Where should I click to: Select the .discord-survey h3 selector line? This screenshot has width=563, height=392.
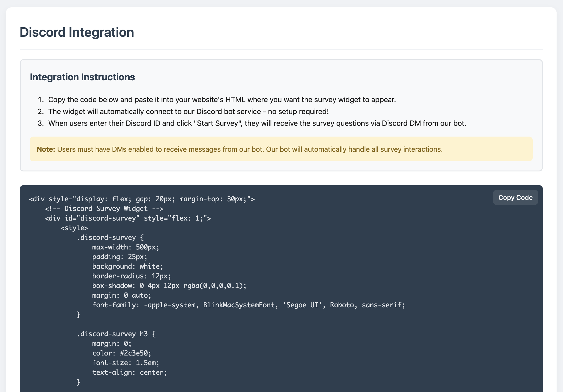click(115, 334)
